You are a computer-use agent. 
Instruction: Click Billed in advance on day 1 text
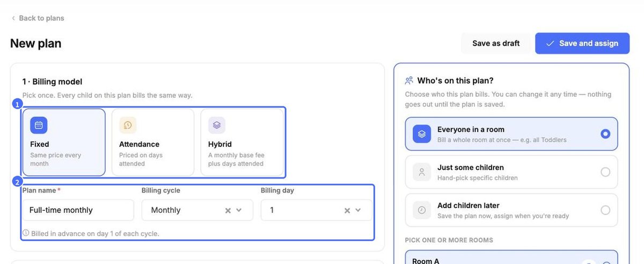95,234
